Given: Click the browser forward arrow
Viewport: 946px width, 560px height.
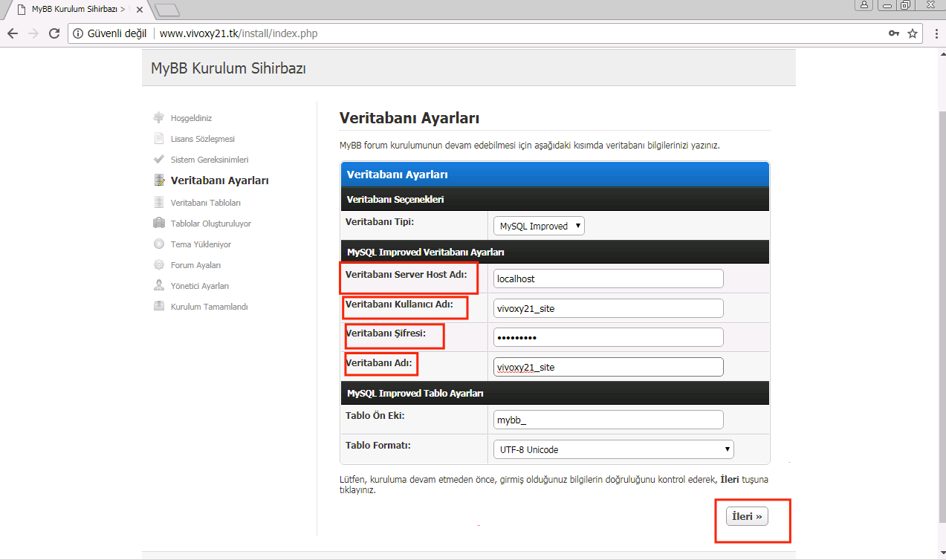Looking at the screenshot, I should click(x=33, y=33).
